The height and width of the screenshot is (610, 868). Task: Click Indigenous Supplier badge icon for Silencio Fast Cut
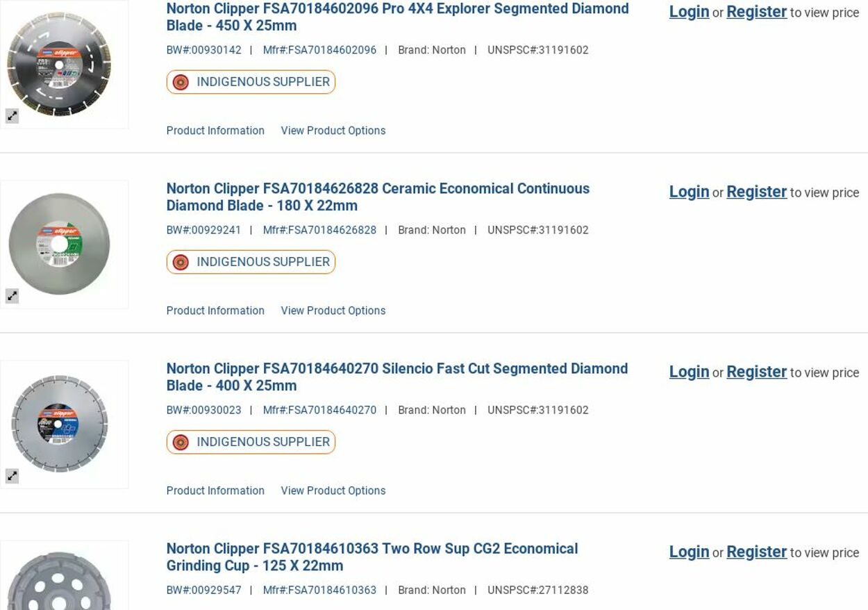pos(181,442)
